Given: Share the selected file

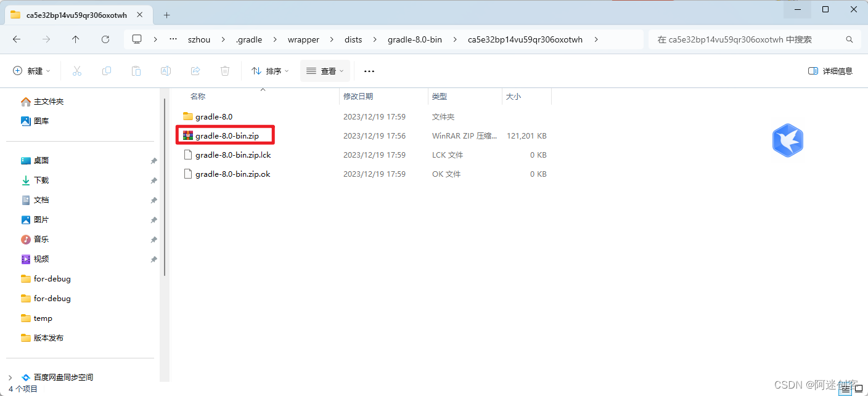Looking at the screenshot, I should (x=195, y=70).
